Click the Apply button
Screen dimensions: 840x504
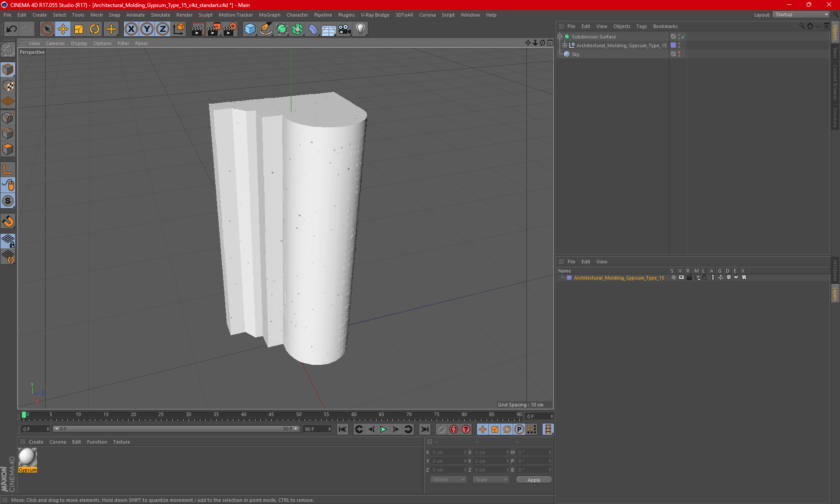[x=534, y=480]
